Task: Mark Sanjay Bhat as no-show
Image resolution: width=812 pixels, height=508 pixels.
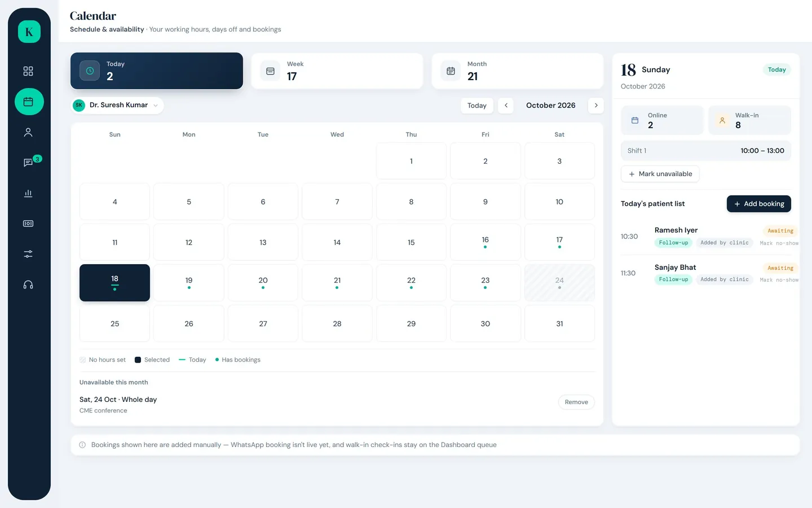Action: [x=779, y=280]
